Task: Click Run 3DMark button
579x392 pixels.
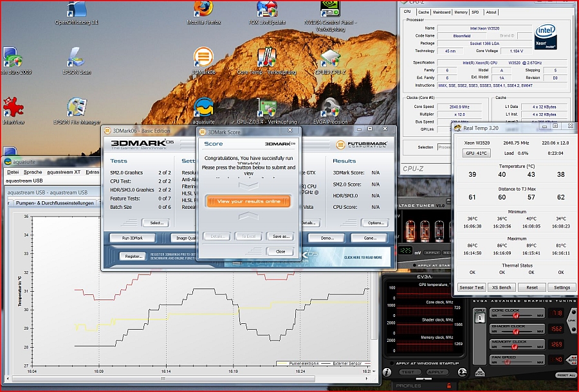Action: (x=132, y=238)
